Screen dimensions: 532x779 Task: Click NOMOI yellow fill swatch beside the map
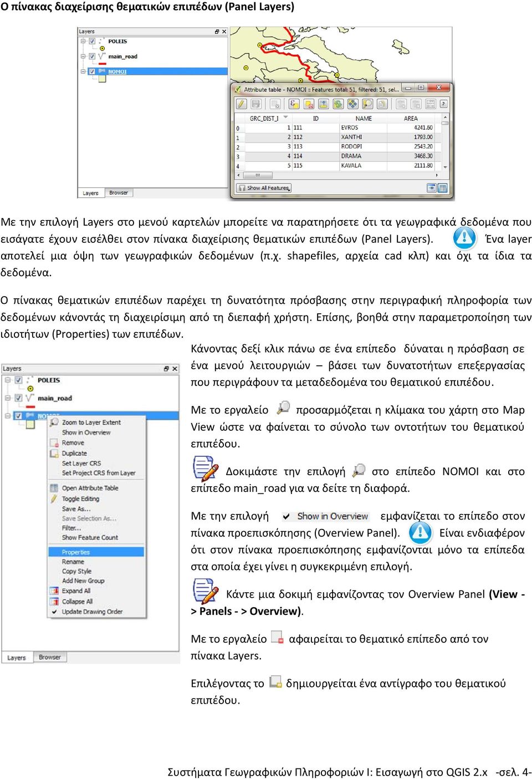(101, 79)
